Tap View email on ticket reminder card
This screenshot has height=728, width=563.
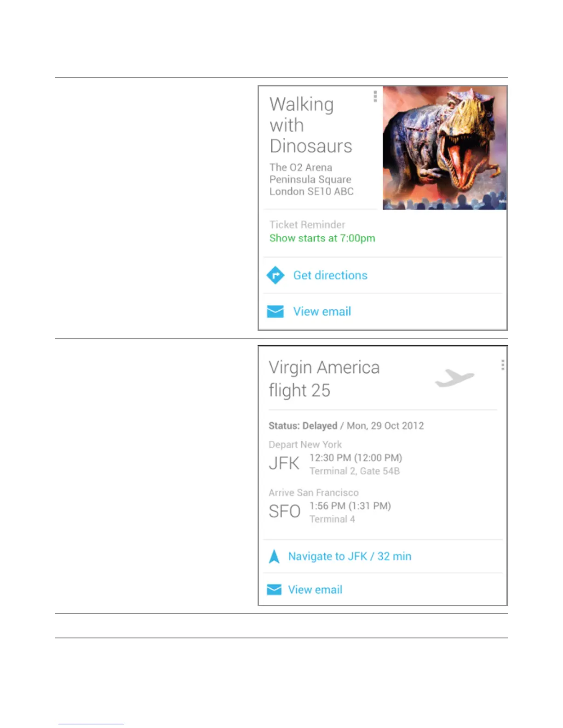tap(322, 312)
